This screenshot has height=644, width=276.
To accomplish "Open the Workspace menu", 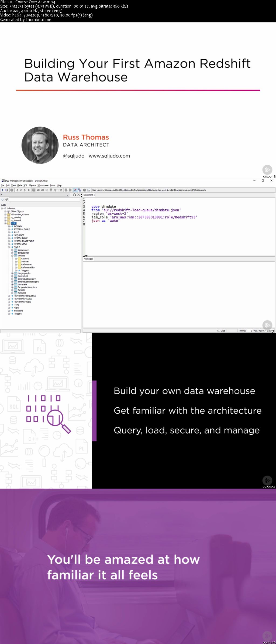I will click(43, 185).
